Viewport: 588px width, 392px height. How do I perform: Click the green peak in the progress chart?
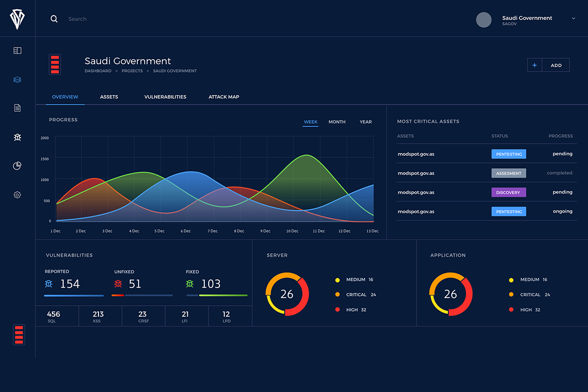[307, 156]
